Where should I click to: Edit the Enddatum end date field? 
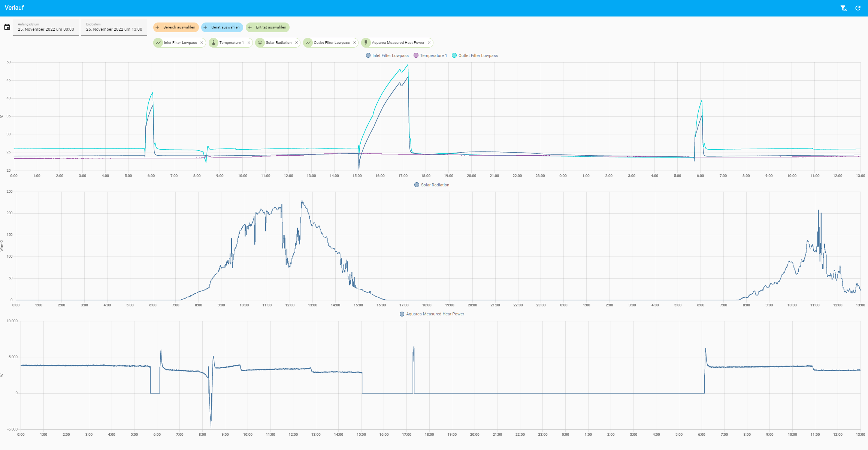[114, 27]
